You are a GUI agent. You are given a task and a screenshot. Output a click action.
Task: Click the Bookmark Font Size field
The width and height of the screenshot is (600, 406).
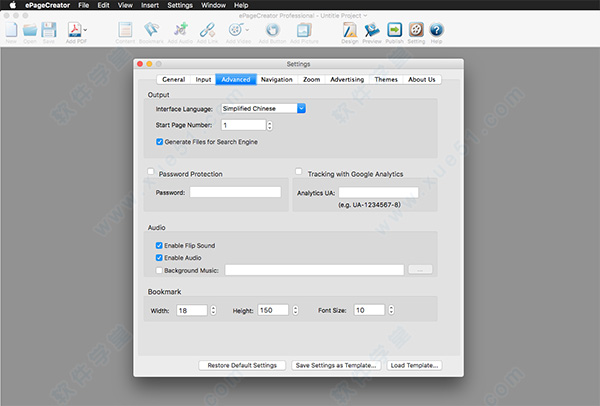click(x=369, y=310)
